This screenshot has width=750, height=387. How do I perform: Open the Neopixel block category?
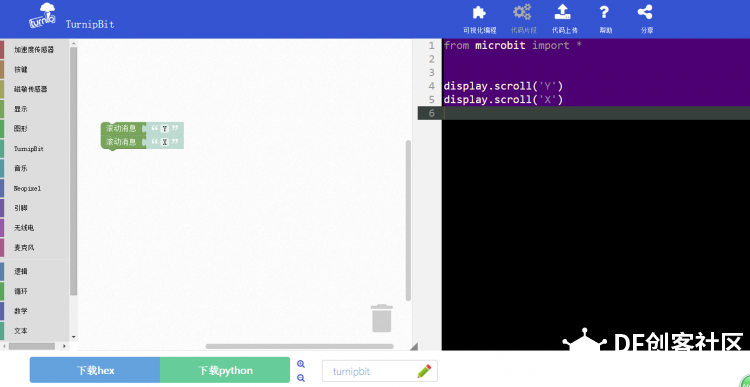click(x=34, y=188)
